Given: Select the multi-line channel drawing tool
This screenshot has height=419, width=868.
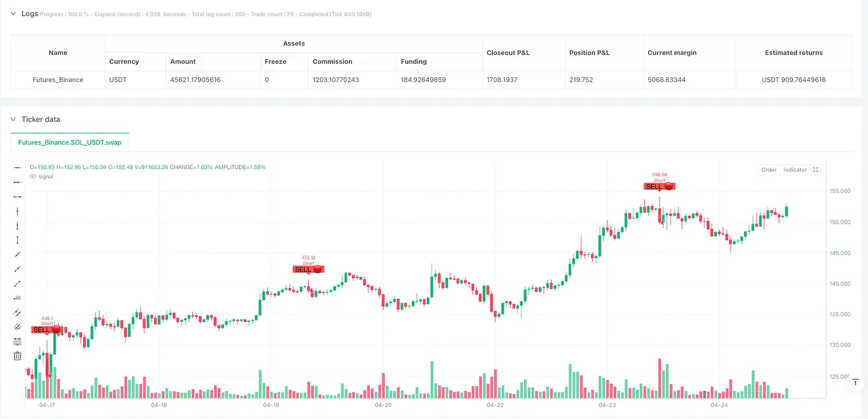Looking at the screenshot, I should click(17, 327).
